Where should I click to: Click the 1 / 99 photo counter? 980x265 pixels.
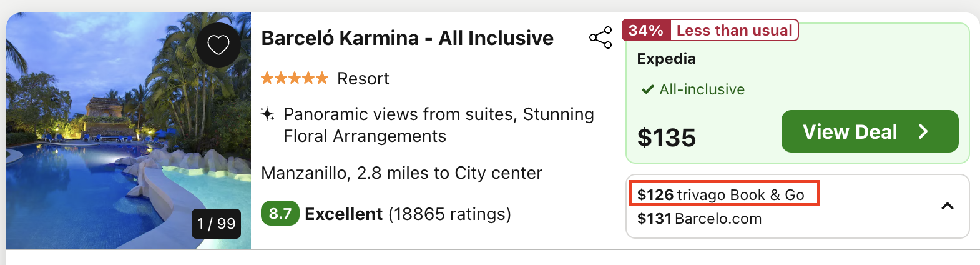tap(216, 223)
